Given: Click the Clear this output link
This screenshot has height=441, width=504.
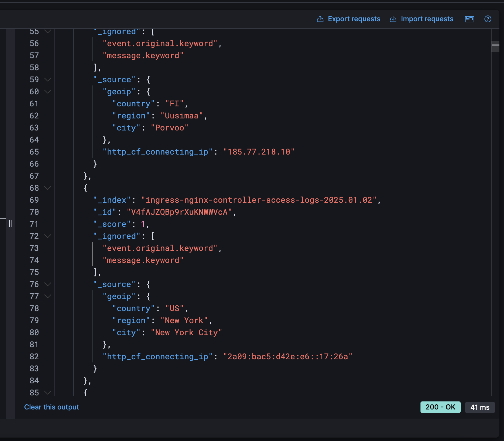Looking at the screenshot, I should (51, 407).
